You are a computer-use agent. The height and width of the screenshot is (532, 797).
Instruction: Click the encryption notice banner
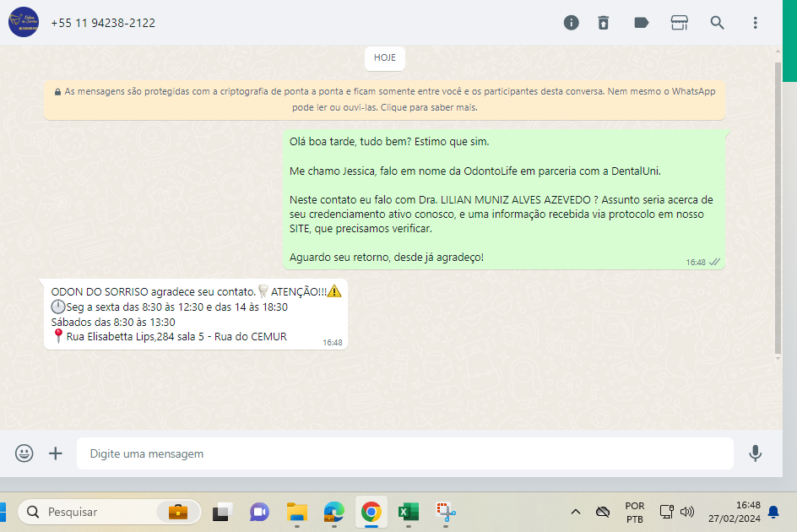click(x=384, y=99)
